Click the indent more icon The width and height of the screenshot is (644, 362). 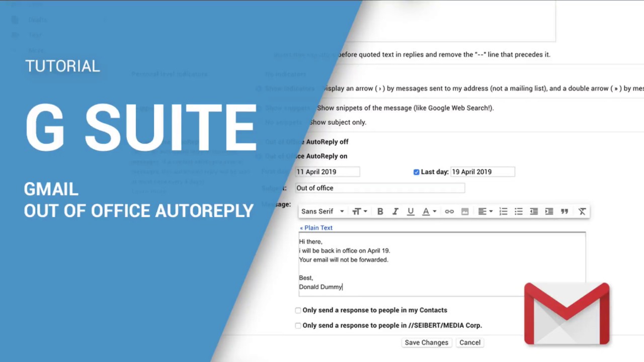pos(549,212)
